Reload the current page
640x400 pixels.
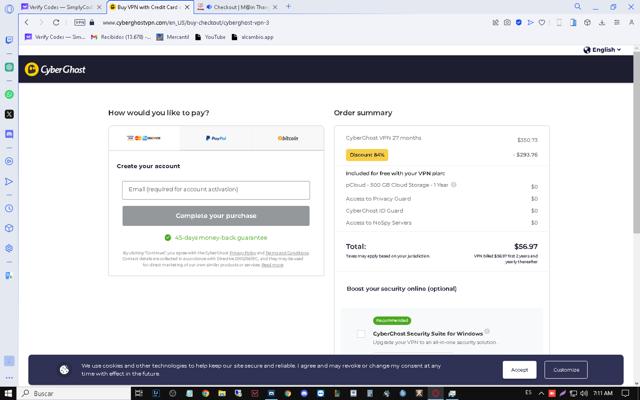56,22
